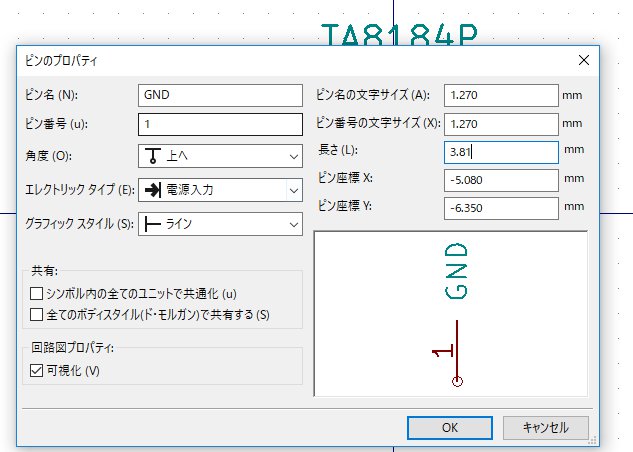
Task: Click the pin name field containing GND
Action: (x=220, y=95)
